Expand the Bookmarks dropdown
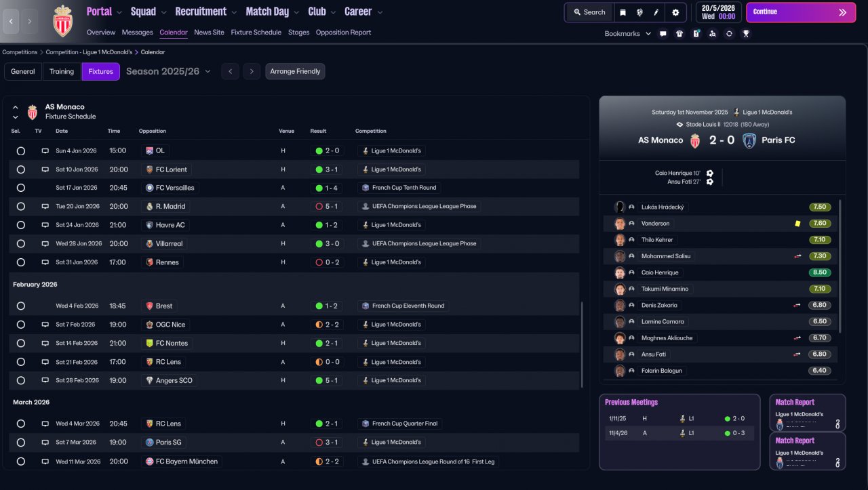868x490 pixels. pyautogui.click(x=628, y=33)
